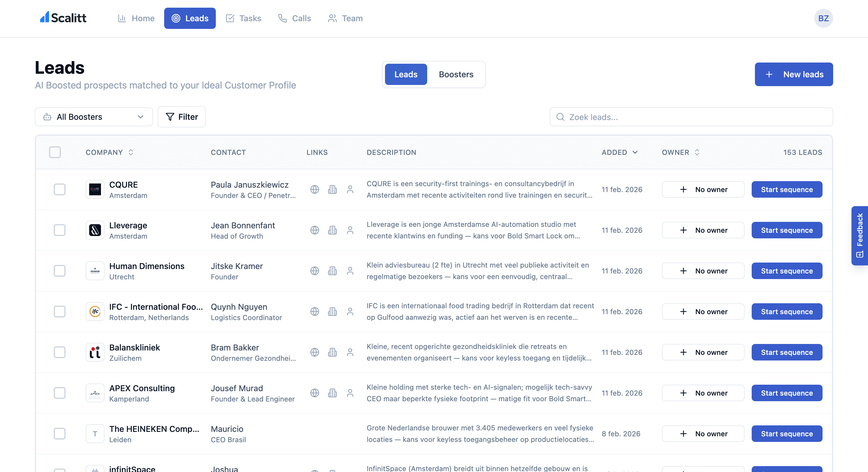This screenshot has width=868, height=472.
Task: Open Lleverage's LinkedIn company page icon
Action: (x=332, y=230)
